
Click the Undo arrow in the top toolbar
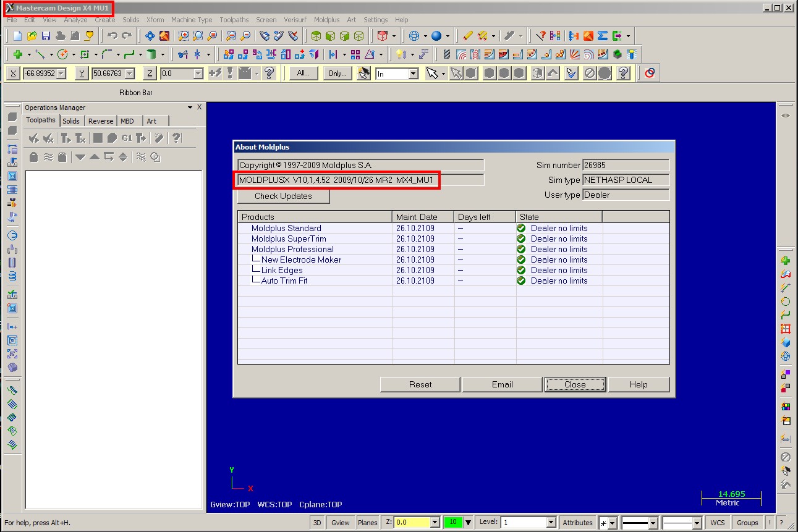112,36
